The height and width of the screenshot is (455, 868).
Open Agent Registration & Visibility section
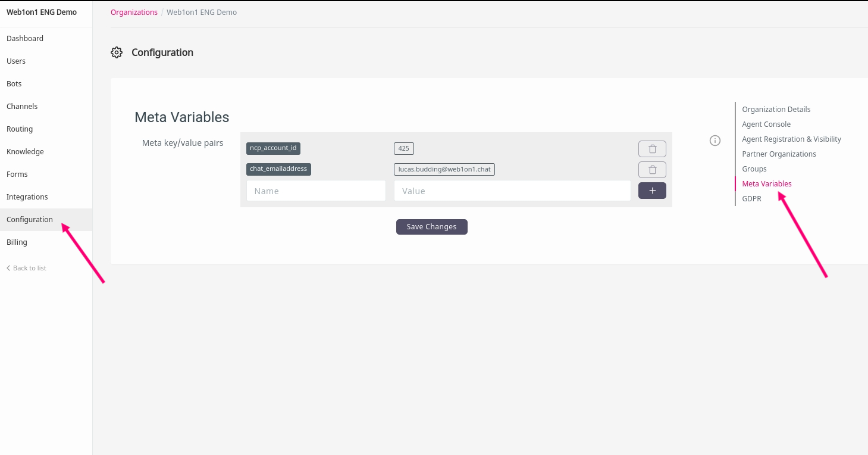(791, 139)
